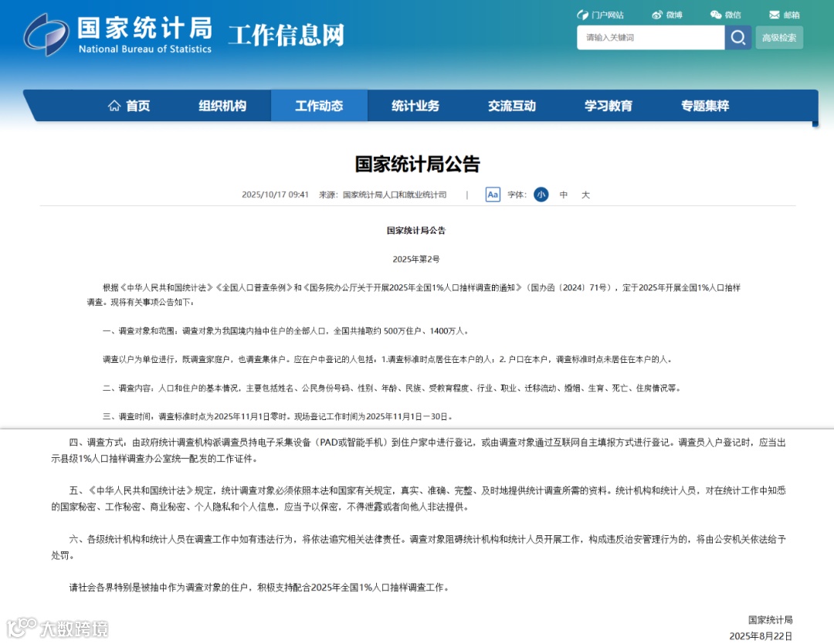
Task: Select large font size 大
Action: point(585,195)
